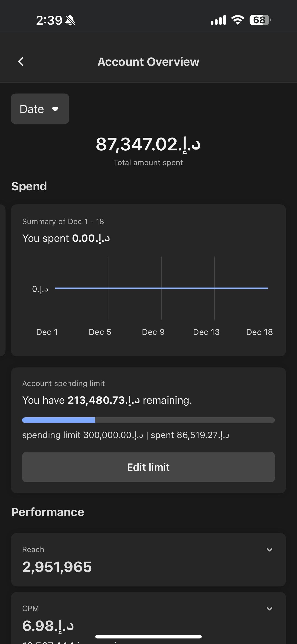Tap the Dec 5 chart label
Viewport: 297px width, 644px height.
[100, 332]
